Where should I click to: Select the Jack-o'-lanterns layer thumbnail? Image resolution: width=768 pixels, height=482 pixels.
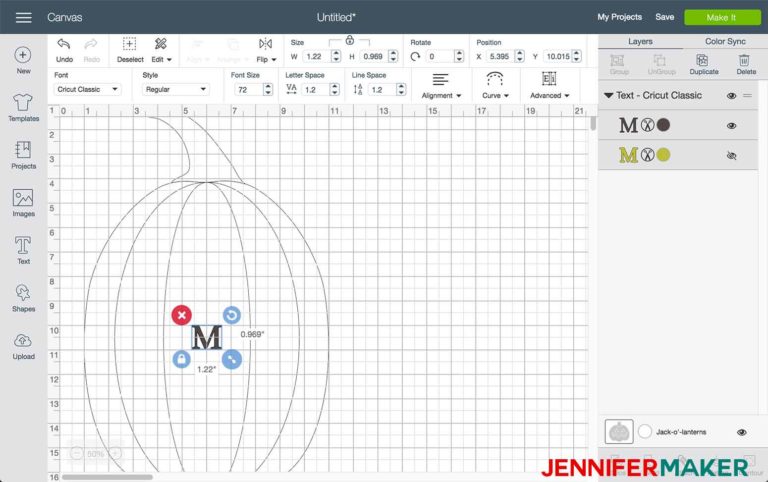click(x=619, y=432)
